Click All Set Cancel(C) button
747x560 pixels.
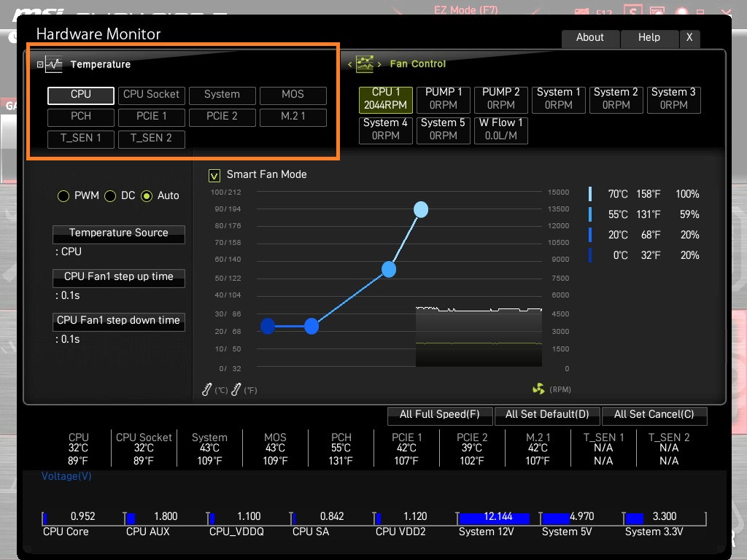[654, 415]
